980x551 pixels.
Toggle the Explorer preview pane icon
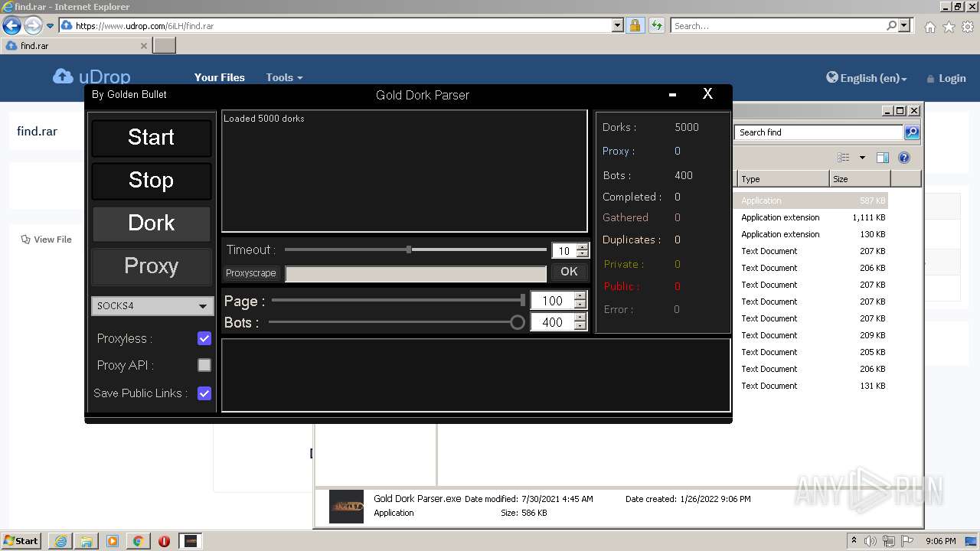[x=883, y=158]
